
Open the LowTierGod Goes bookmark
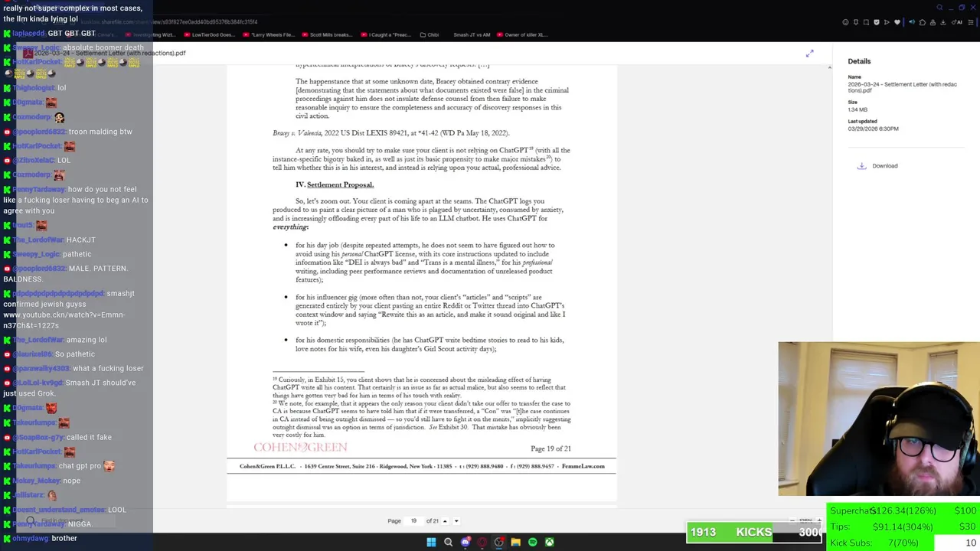210,34
